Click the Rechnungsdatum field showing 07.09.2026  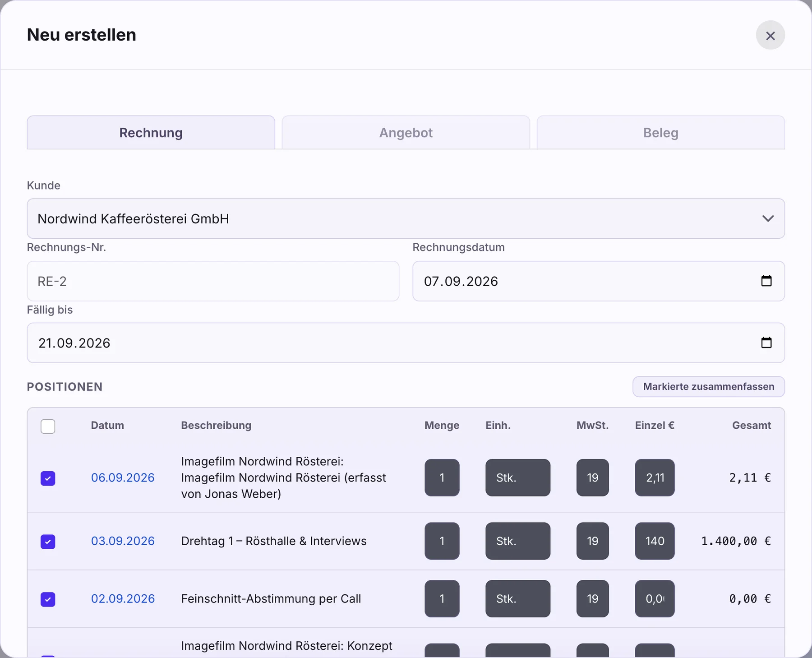(x=599, y=281)
